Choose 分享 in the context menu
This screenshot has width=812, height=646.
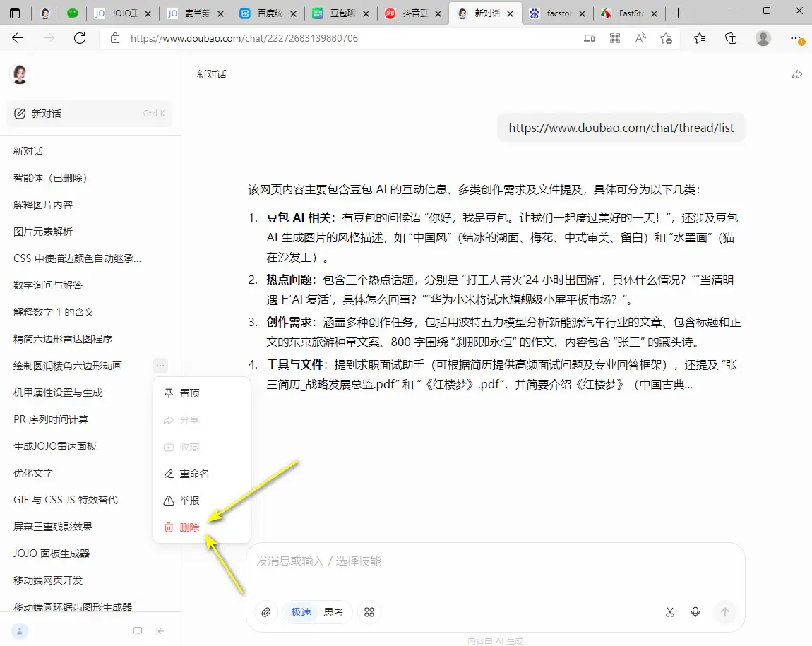pyautogui.click(x=202, y=420)
